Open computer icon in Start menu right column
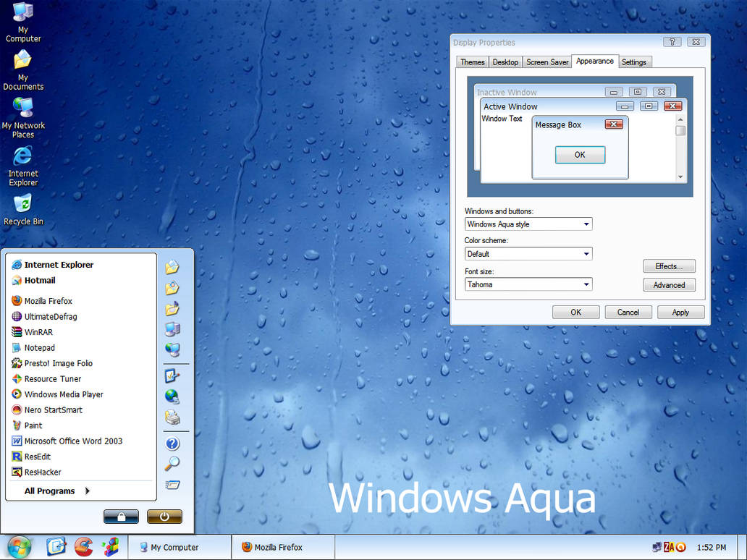The image size is (747, 560). tap(172, 329)
